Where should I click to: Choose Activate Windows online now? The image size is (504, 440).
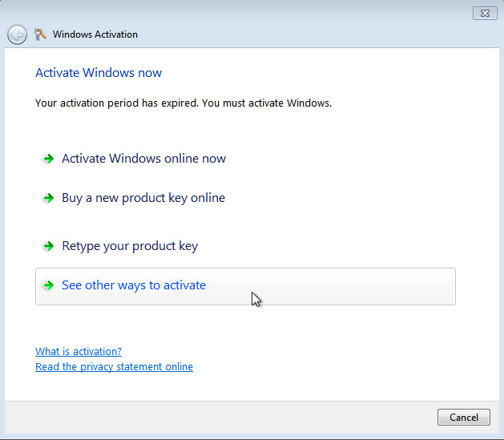(x=144, y=159)
